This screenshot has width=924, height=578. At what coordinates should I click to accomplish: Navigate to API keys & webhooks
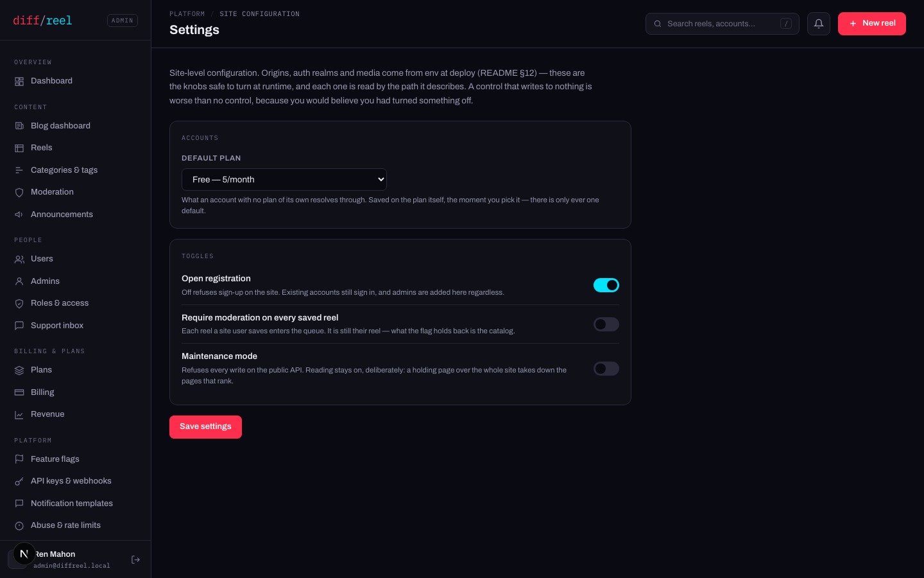pos(76,481)
